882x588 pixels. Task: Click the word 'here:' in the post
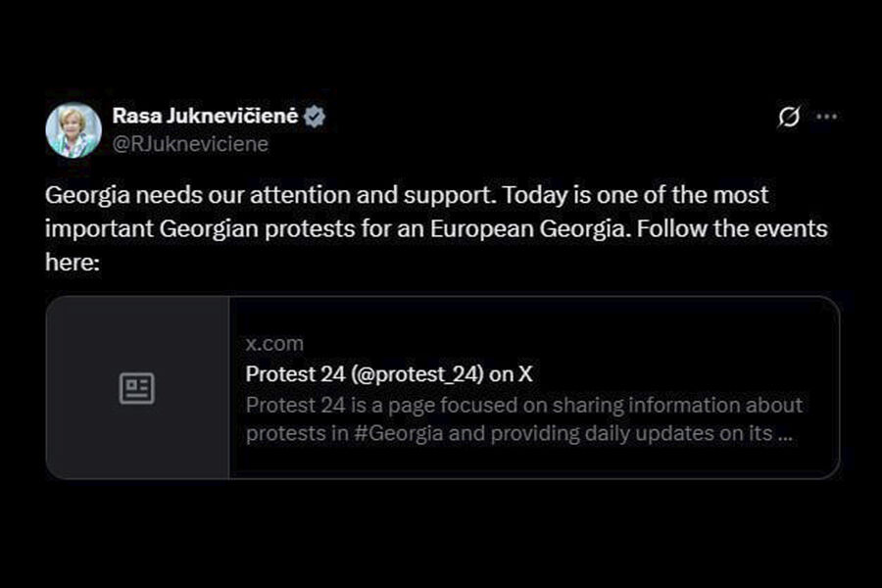coord(73,264)
